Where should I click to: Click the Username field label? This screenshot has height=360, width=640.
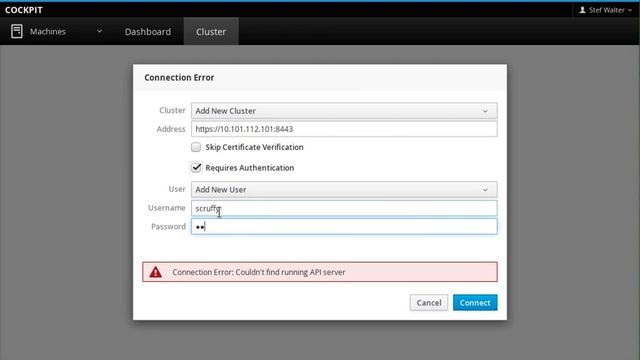167,208
